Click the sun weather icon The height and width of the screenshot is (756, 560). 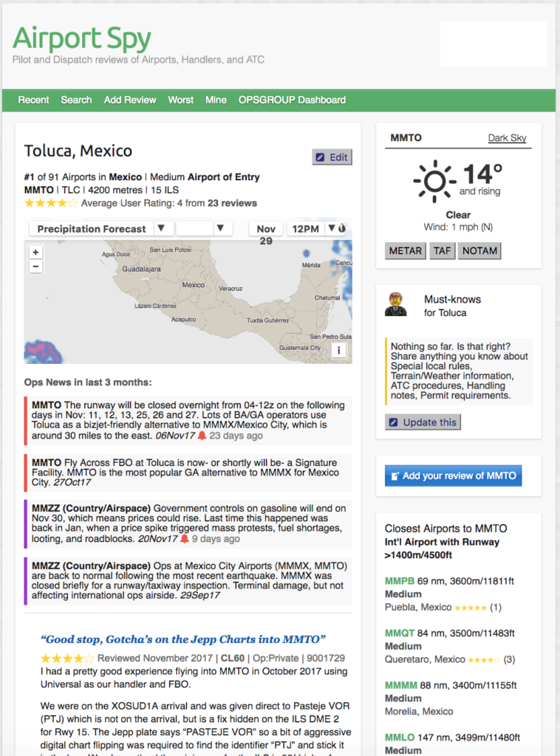(x=434, y=179)
